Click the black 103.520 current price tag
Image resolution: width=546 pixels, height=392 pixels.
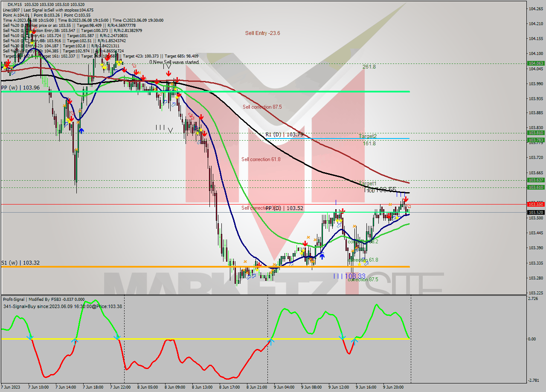tap(536, 212)
